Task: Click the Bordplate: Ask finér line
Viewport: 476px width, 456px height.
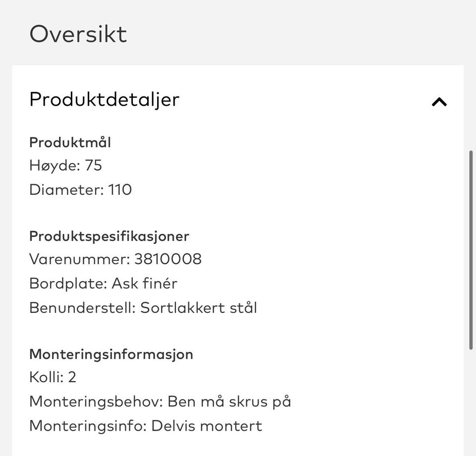Action: pos(103,284)
